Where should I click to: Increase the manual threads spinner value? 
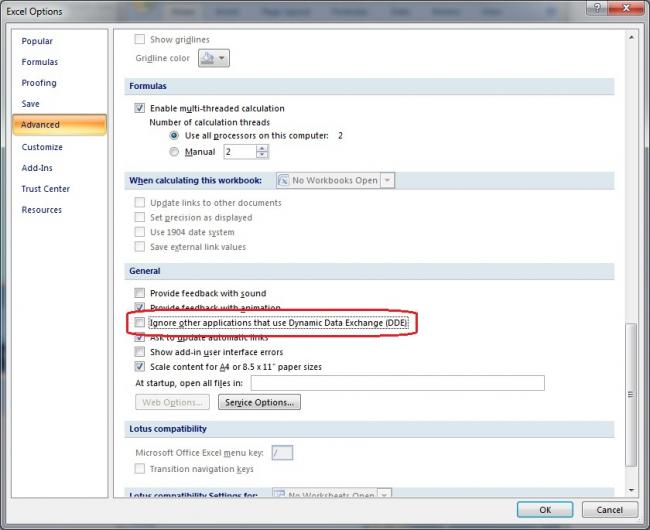click(x=262, y=148)
